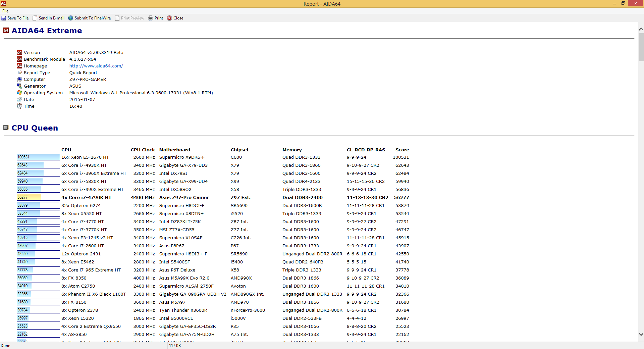Click the scrollbar up arrow
Viewport: 644px width, 349px height.
click(x=641, y=29)
